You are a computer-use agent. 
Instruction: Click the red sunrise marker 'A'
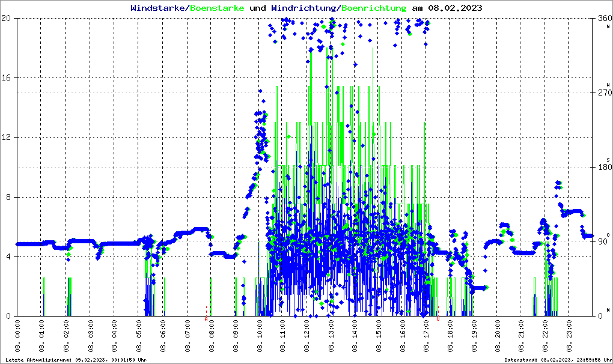click(206, 319)
